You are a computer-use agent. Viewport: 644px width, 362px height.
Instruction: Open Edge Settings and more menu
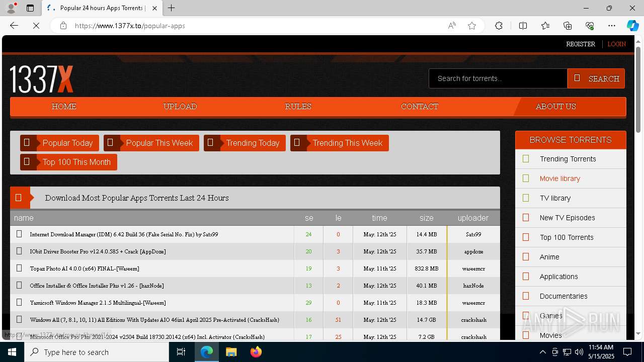(x=612, y=26)
